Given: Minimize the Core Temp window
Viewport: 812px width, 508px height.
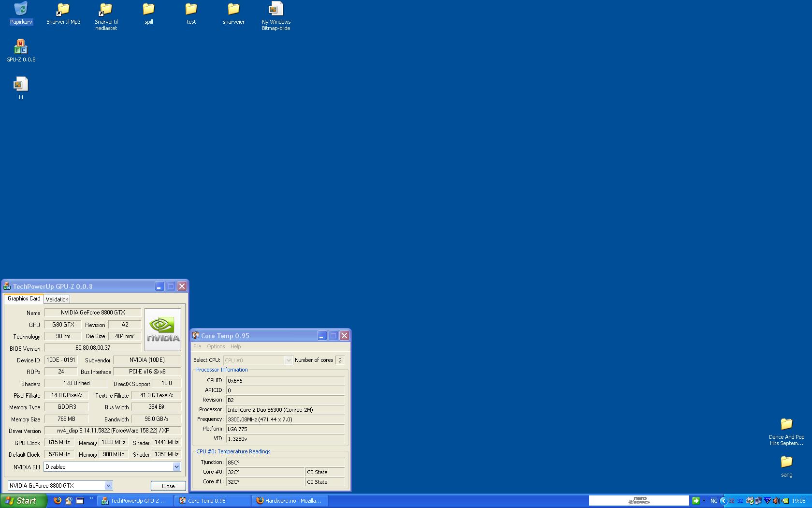Looking at the screenshot, I should pos(322,335).
